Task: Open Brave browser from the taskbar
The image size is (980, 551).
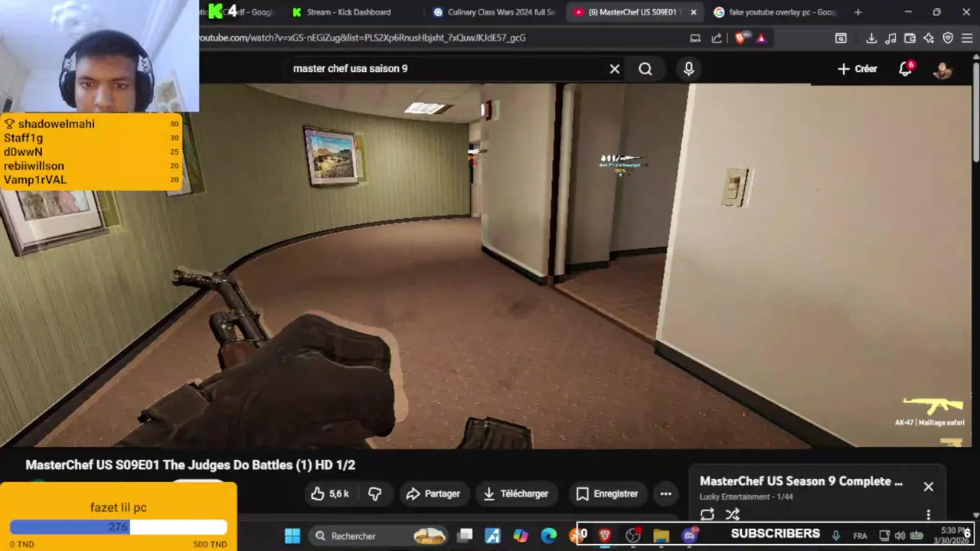Action: [x=605, y=536]
